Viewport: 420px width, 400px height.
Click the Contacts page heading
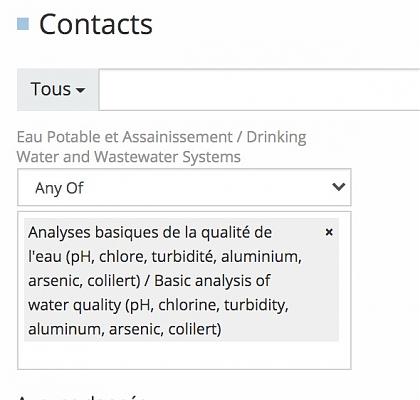[x=96, y=24]
